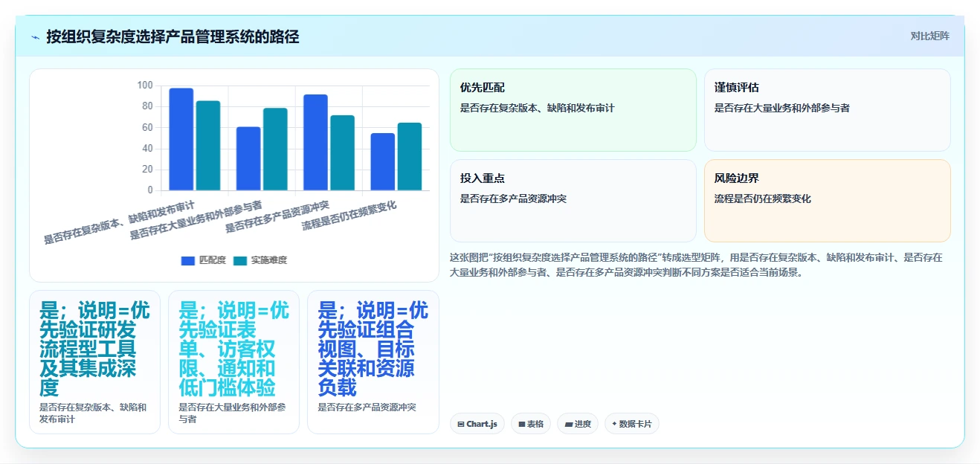Click the 进度 tag icon
The image size is (980, 464).
[569, 424]
